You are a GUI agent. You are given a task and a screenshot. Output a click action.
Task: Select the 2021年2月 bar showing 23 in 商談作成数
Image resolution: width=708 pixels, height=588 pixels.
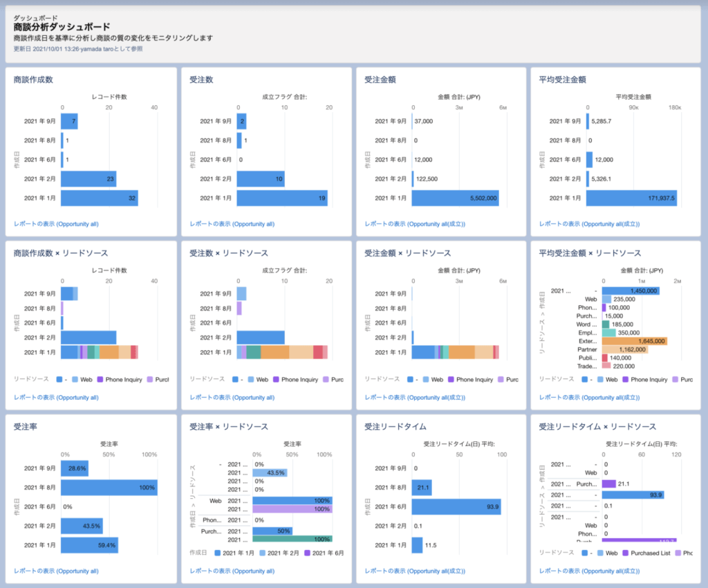[88, 179]
